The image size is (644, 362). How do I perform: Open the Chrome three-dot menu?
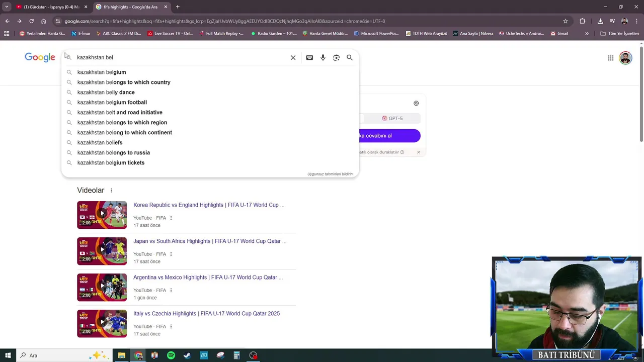point(636,21)
